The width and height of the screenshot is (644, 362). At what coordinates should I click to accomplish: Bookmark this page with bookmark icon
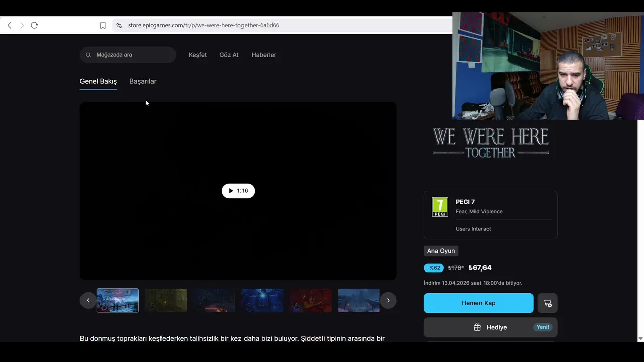coord(103,25)
